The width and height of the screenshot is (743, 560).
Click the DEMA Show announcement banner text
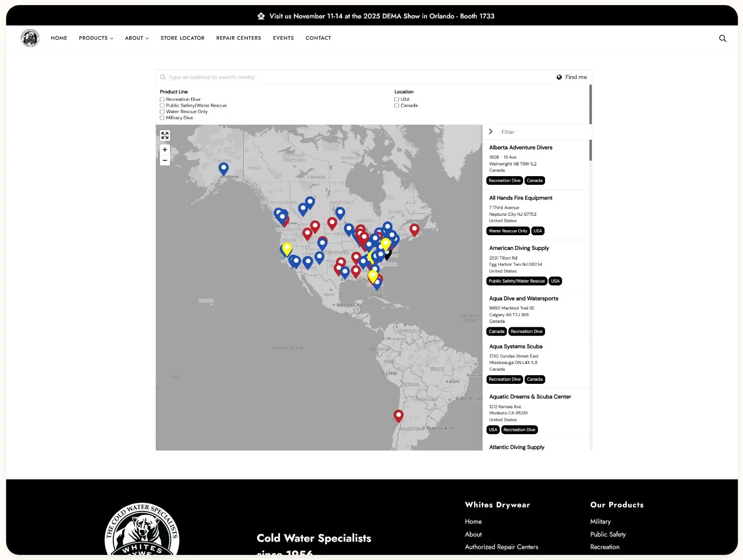pyautogui.click(x=382, y=16)
